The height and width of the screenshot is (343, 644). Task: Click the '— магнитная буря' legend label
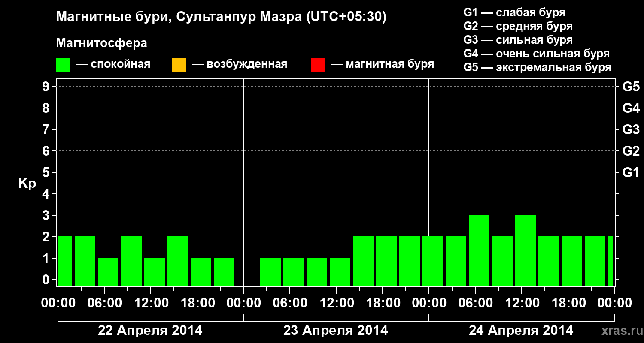pyautogui.click(x=383, y=65)
